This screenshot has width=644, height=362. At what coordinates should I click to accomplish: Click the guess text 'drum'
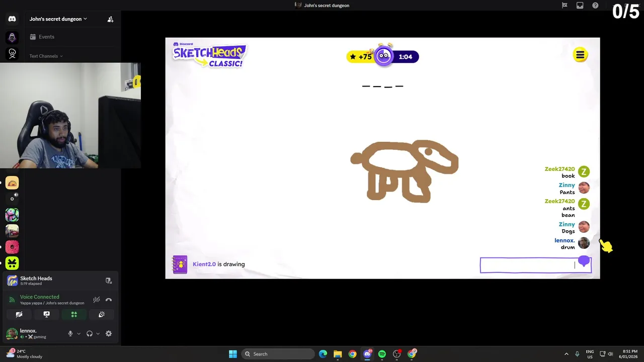[x=568, y=247]
